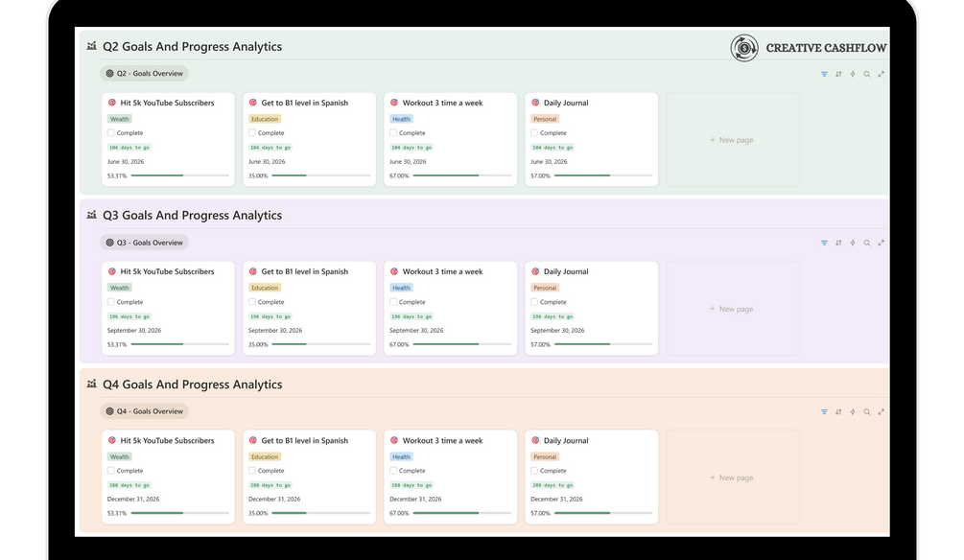Click target icon on Q4 Daily Journal card
Viewport: 964px width, 560px height.
tap(535, 440)
